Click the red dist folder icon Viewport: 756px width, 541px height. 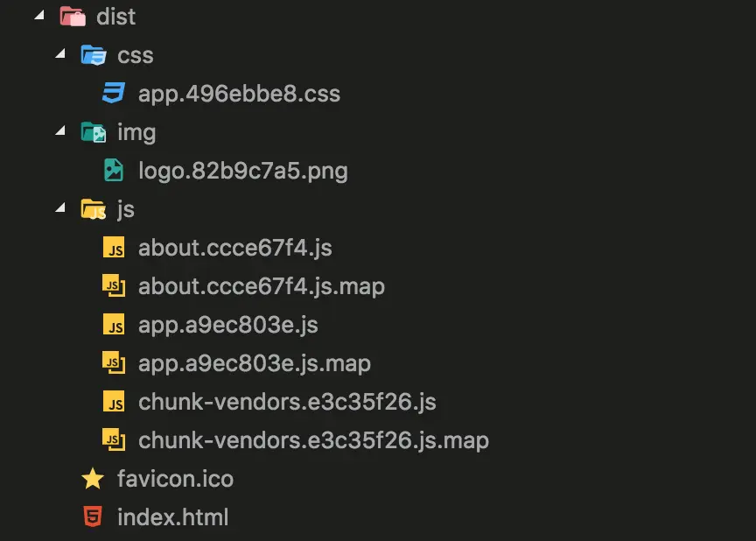73,17
